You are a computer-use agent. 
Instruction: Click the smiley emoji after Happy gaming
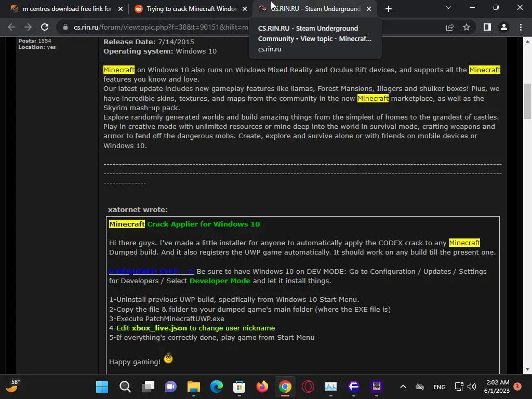168,358
